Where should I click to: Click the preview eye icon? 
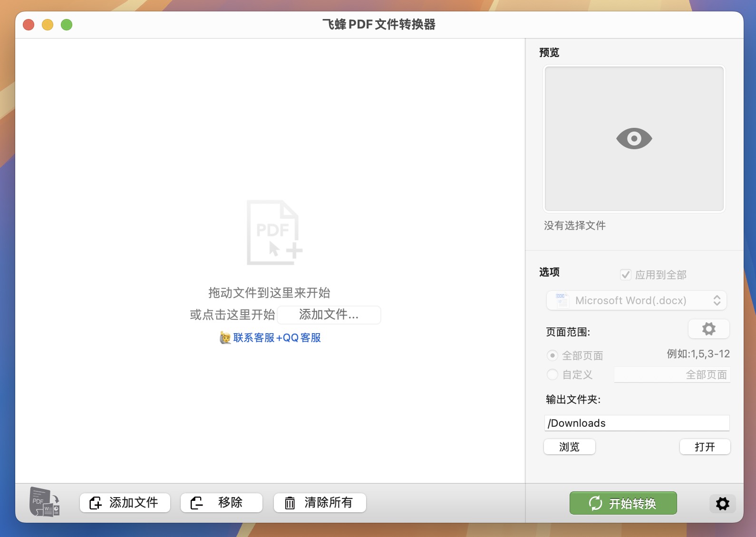tap(634, 138)
